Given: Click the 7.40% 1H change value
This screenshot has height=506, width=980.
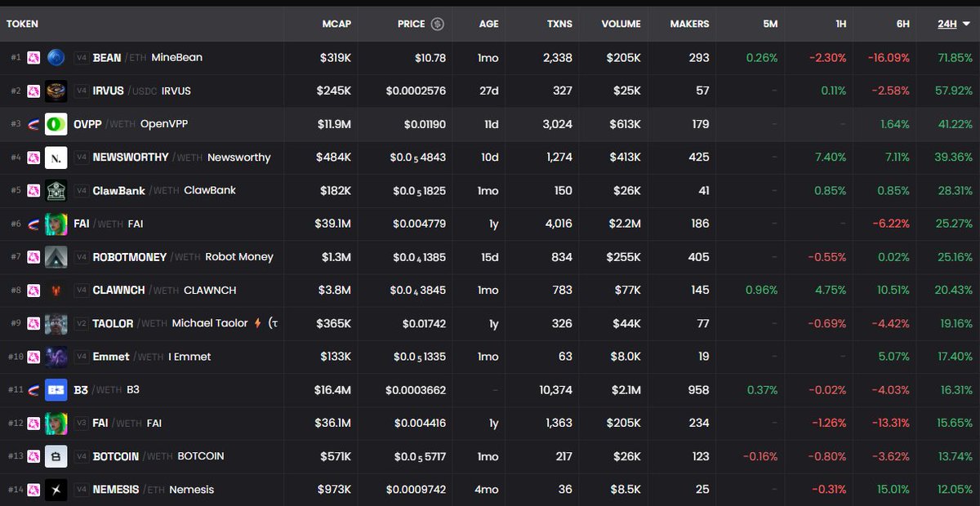Looking at the screenshot, I should [831, 158].
